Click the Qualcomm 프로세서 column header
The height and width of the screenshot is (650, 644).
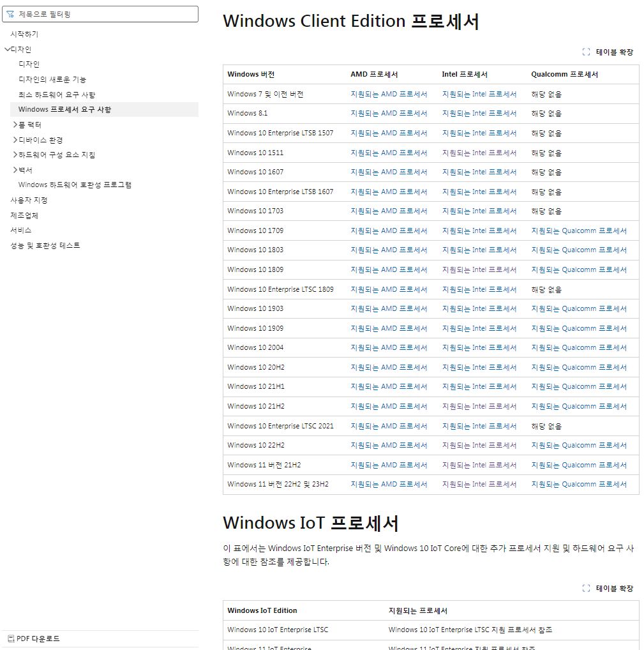click(564, 74)
